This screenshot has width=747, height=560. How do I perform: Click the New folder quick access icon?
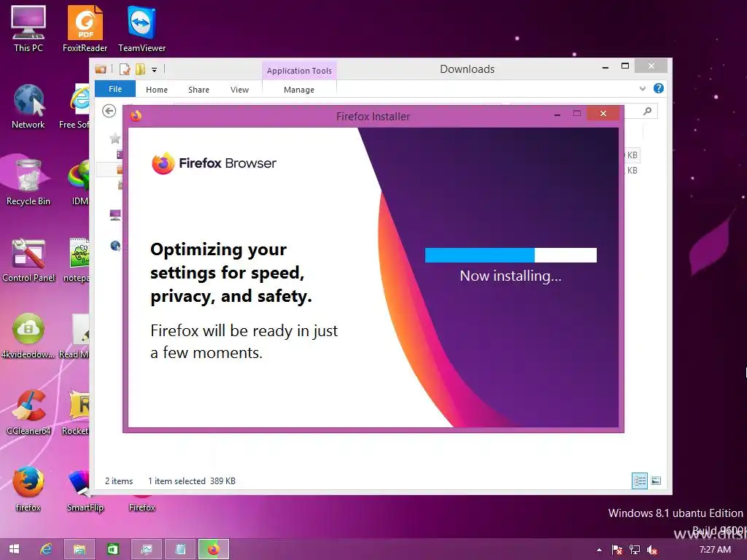coord(140,69)
